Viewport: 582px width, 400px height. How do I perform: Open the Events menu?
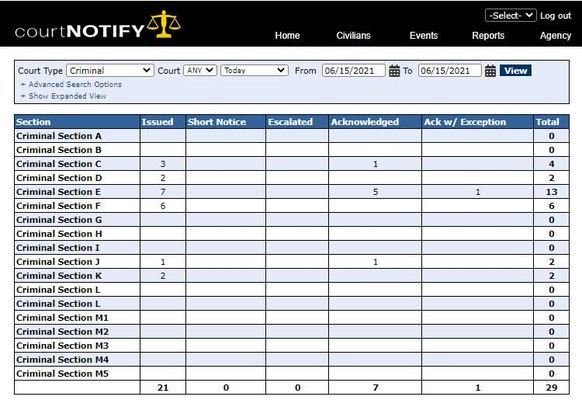[424, 36]
